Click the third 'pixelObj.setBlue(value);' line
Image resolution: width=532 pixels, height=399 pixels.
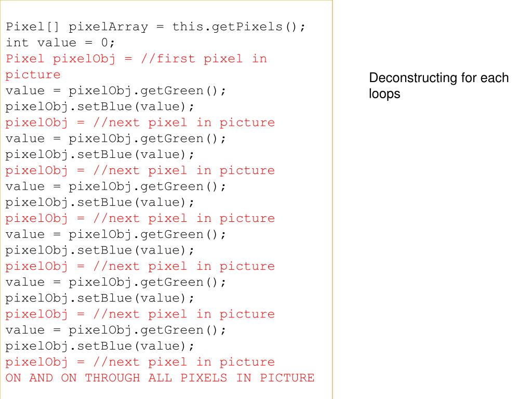[x=100, y=202]
